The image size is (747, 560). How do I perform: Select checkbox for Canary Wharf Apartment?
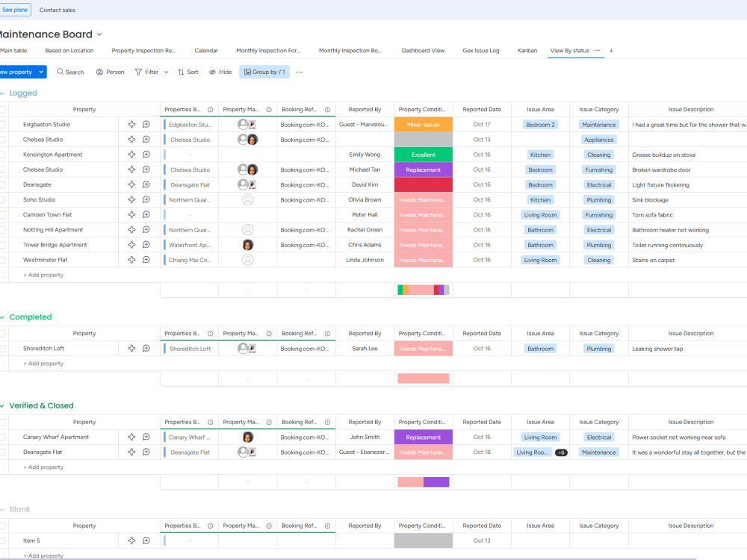pyautogui.click(x=2, y=437)
